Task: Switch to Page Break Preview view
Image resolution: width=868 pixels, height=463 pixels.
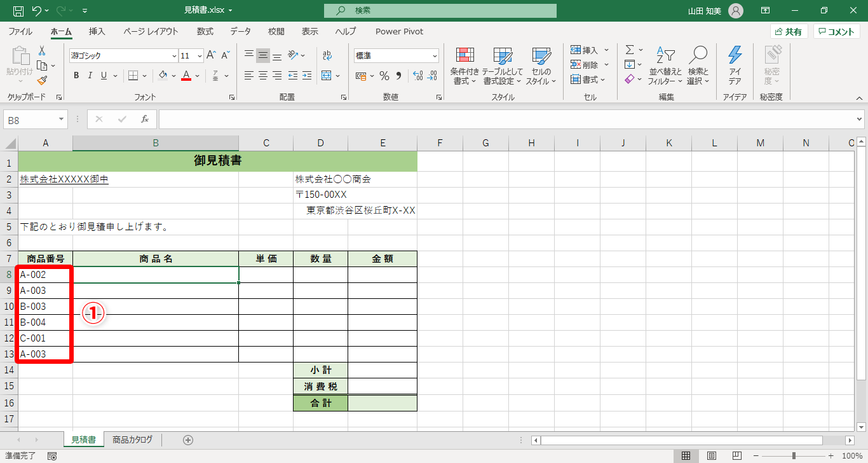Action: 737,456
